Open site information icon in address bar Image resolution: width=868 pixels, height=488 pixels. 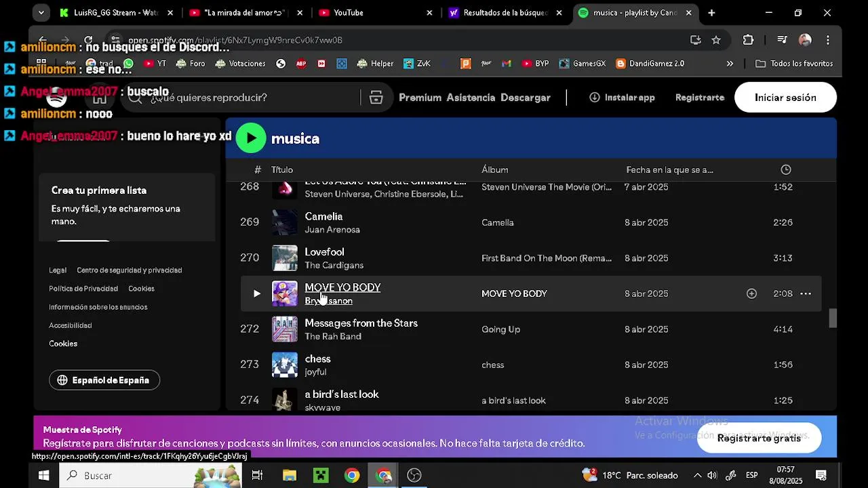116,40
